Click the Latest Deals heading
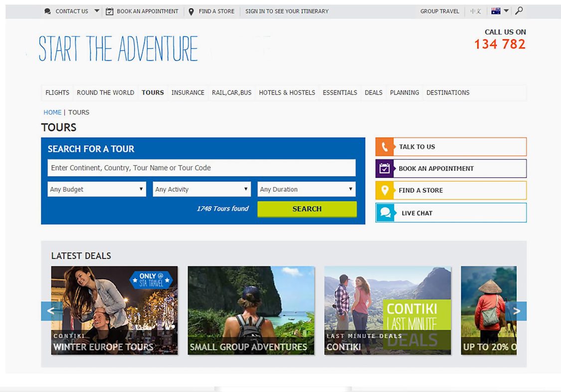This screenshot has height=392, width=561. click(x=81, y=256)
